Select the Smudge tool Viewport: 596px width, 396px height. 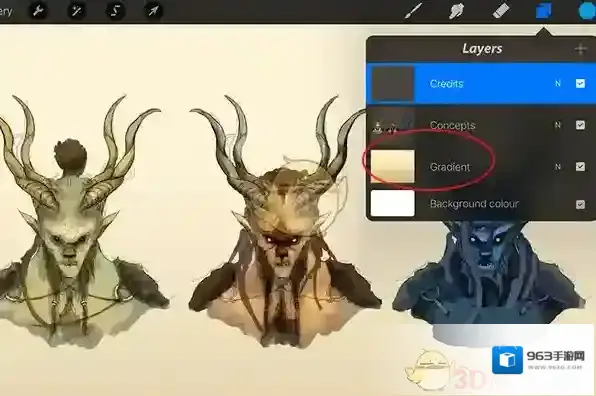click(456, 11)
